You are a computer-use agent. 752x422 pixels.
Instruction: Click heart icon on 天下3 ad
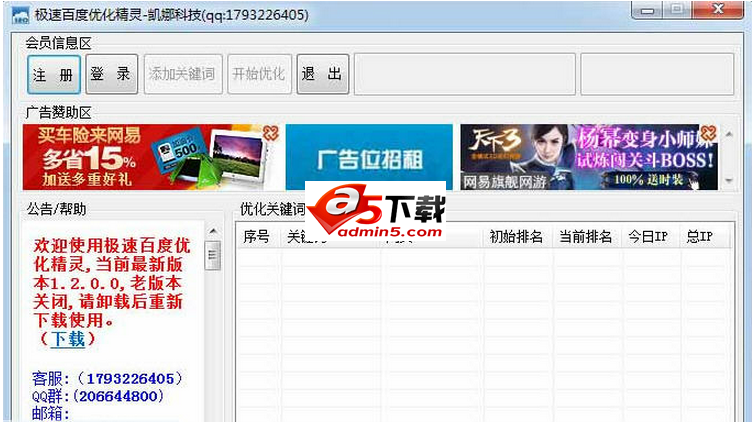[x=708, y=133]
